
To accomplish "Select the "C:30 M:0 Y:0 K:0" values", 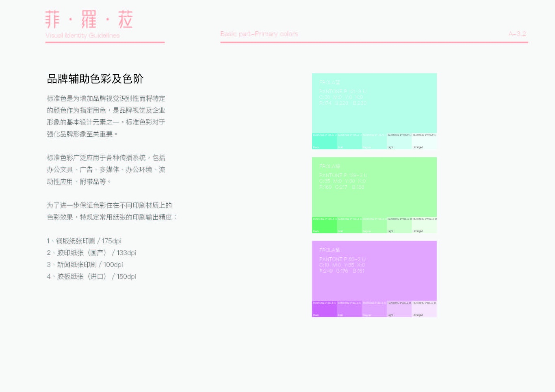I will click(341, 97).
